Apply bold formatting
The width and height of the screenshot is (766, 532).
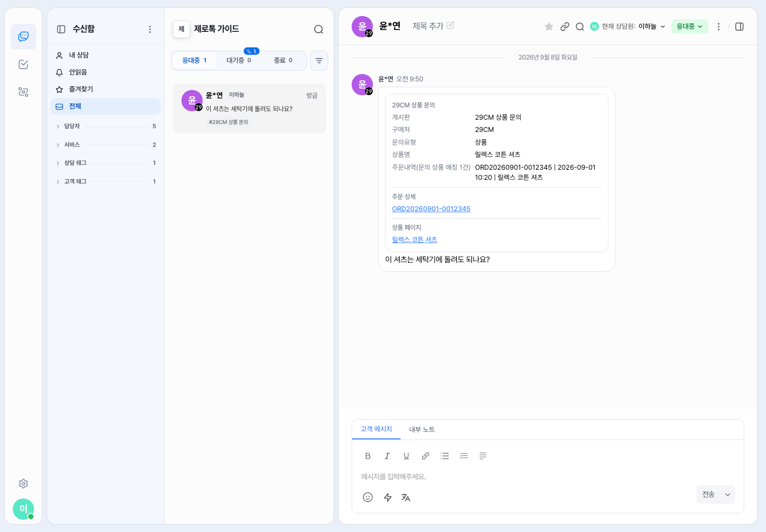coord(368,456)
